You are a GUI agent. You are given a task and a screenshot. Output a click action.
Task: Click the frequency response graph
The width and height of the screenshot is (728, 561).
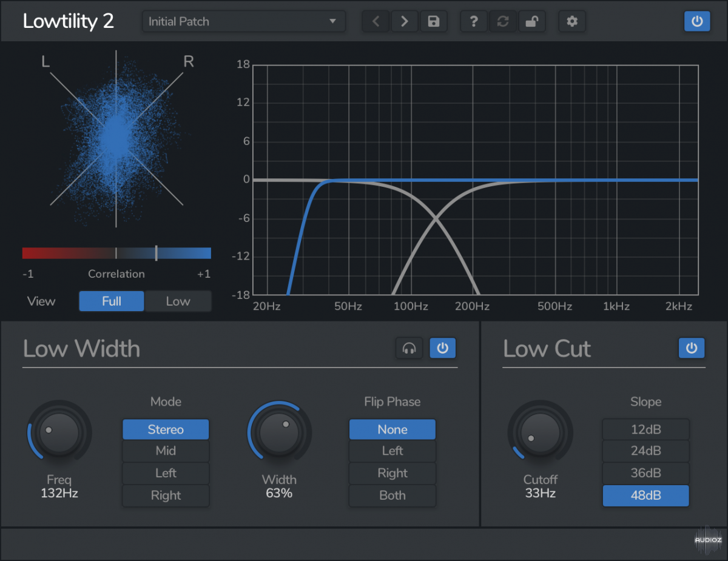(x=475, y=180)
